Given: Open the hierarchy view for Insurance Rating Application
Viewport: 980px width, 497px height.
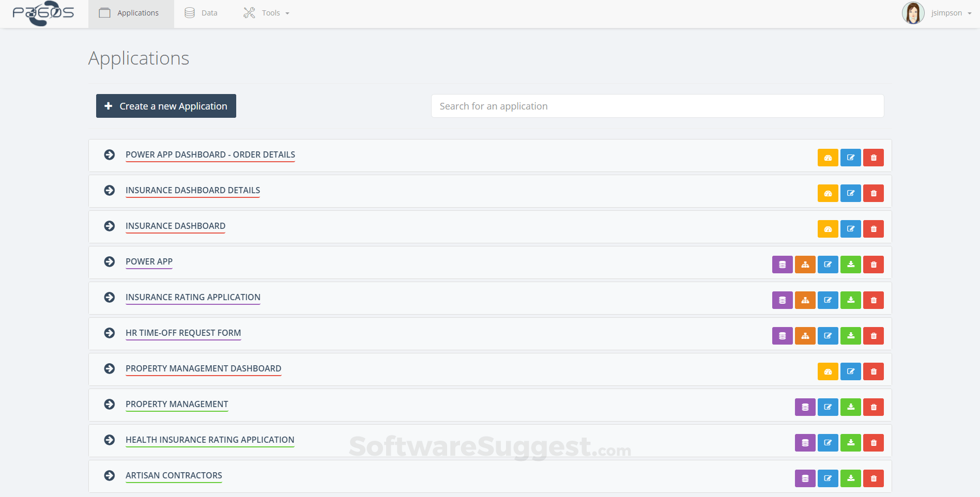Looking at the screenshot, I should pyautogui.click(x=805, y=300).
